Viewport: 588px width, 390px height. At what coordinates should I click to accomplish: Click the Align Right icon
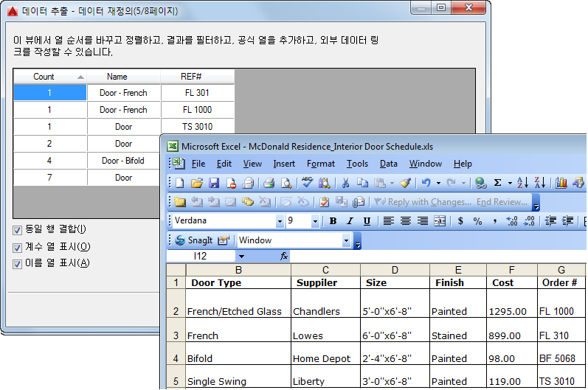[x=423, y=221]
